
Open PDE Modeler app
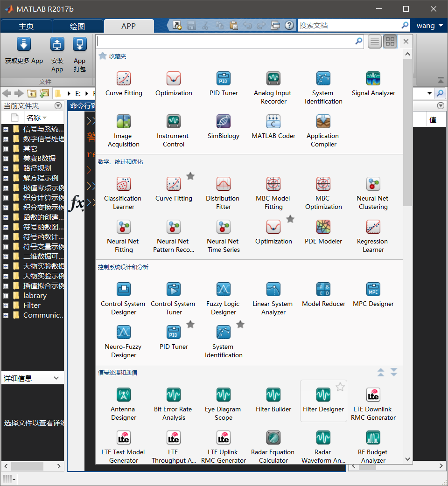click(323, 232)
